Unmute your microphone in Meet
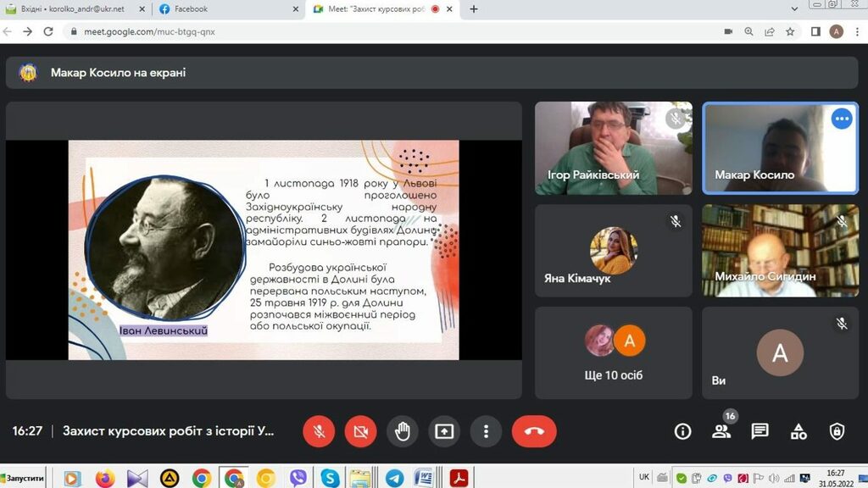Image resolution: width=868 pixels, height=488 pixels. pos(319,431)
